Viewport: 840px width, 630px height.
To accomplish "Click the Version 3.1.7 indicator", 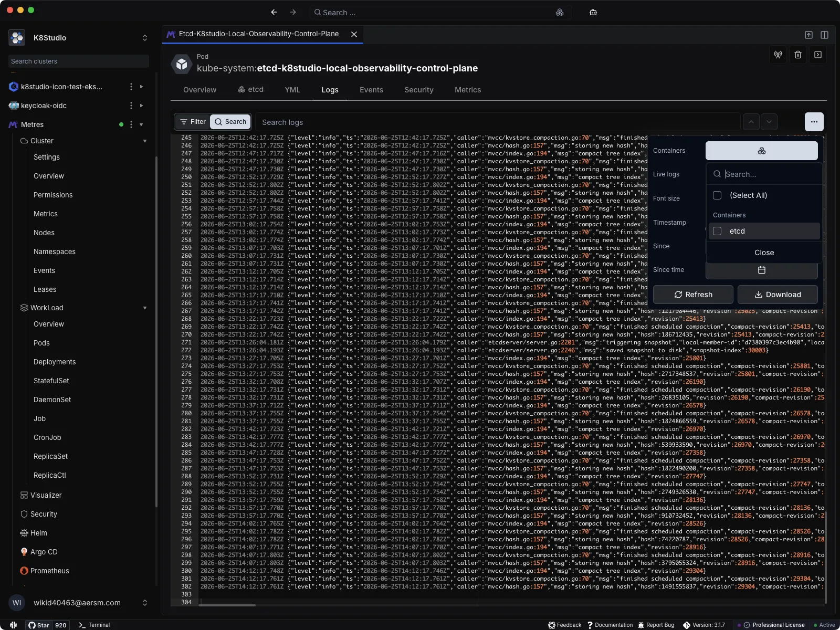I will point(703,625).
